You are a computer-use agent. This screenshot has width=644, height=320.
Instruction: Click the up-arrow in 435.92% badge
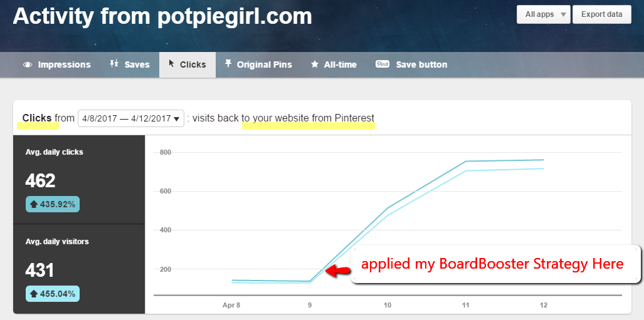34,204
